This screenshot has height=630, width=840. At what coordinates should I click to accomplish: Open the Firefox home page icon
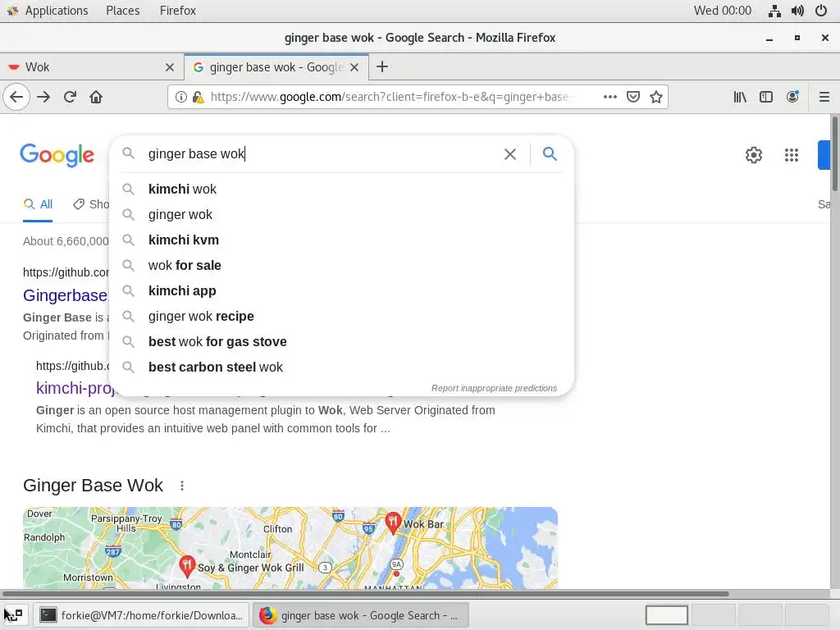pos(96,97)
